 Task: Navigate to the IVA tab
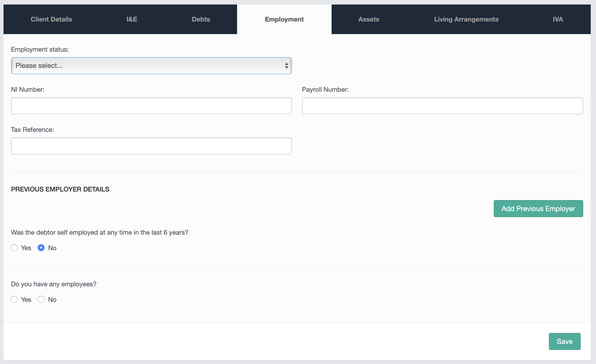(x=558, y=19)
